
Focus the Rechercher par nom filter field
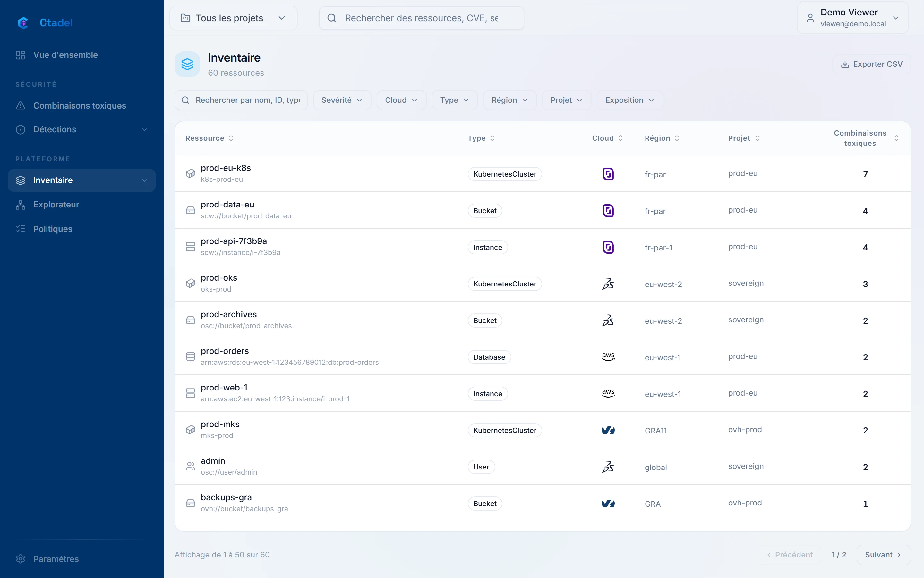click(x=241, y=100)
